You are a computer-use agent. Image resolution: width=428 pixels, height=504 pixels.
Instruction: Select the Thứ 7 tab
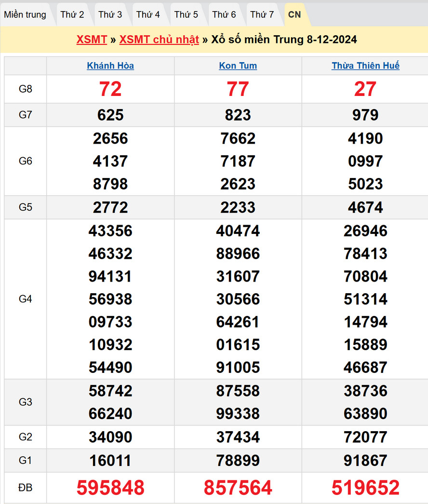coord(262,14)
